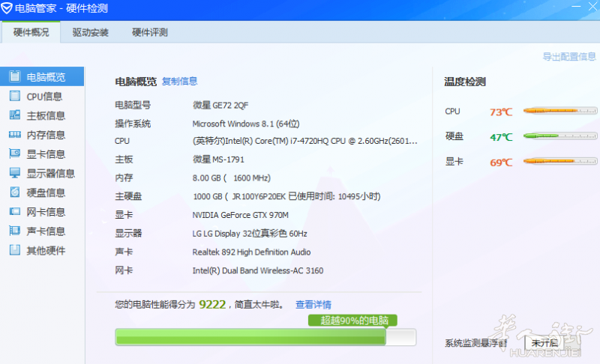Switch to the 硬件概况 tab

[x=31, y=32]
